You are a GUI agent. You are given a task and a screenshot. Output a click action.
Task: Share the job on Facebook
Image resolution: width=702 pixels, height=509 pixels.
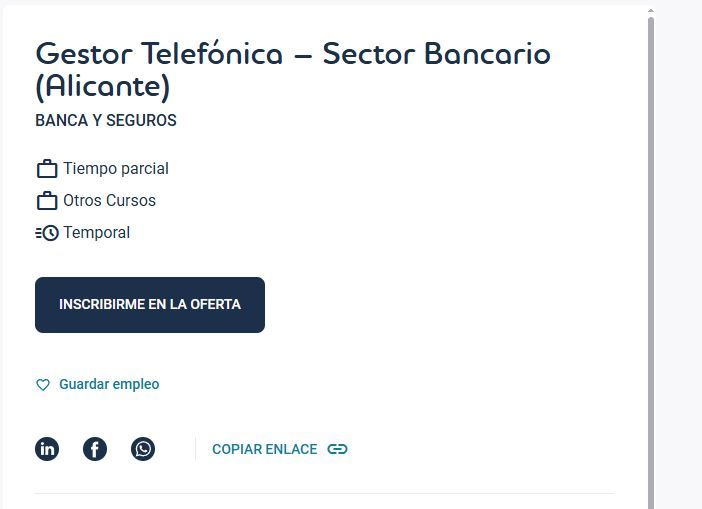click(x=95, y=449)
